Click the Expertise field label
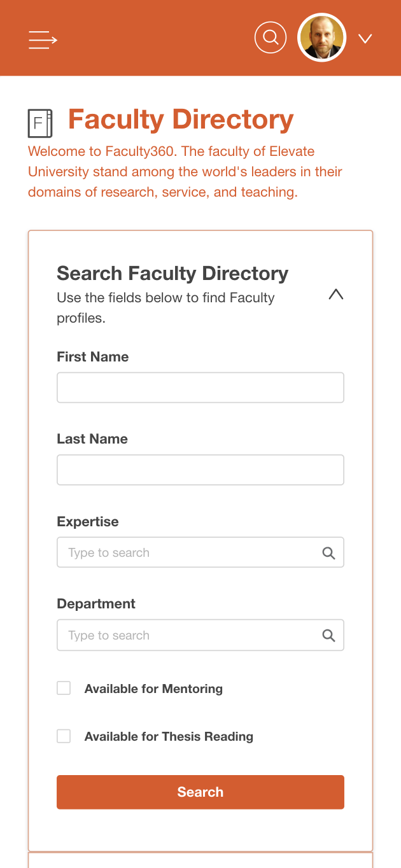 click(x=88, y=522)
